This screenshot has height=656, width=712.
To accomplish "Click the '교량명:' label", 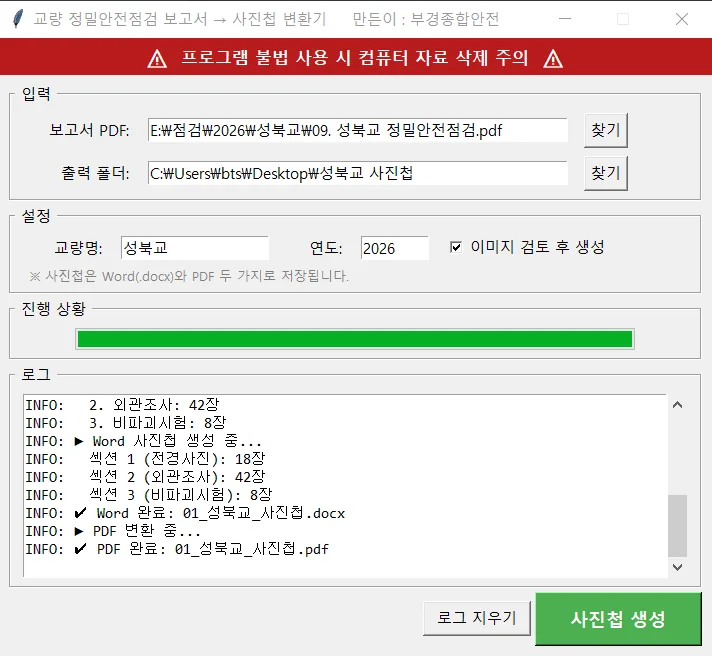I will coord(79,248).
